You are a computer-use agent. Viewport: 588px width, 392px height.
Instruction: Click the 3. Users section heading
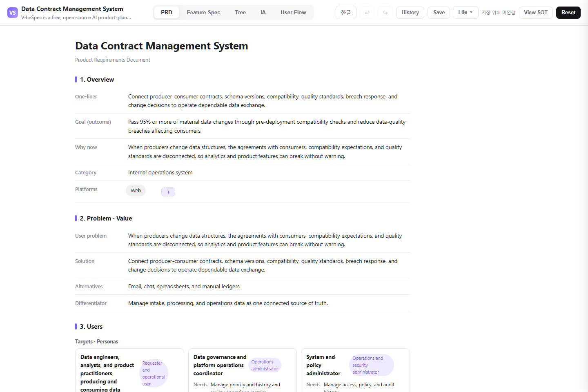[x=91, y=327]
